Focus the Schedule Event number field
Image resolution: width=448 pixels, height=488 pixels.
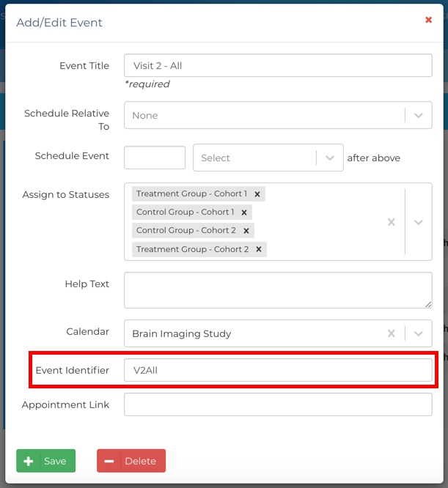click(155, 158)
